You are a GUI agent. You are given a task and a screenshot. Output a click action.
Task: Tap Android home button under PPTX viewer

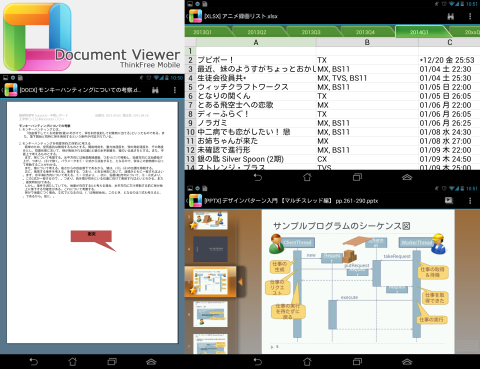(307, 361)
